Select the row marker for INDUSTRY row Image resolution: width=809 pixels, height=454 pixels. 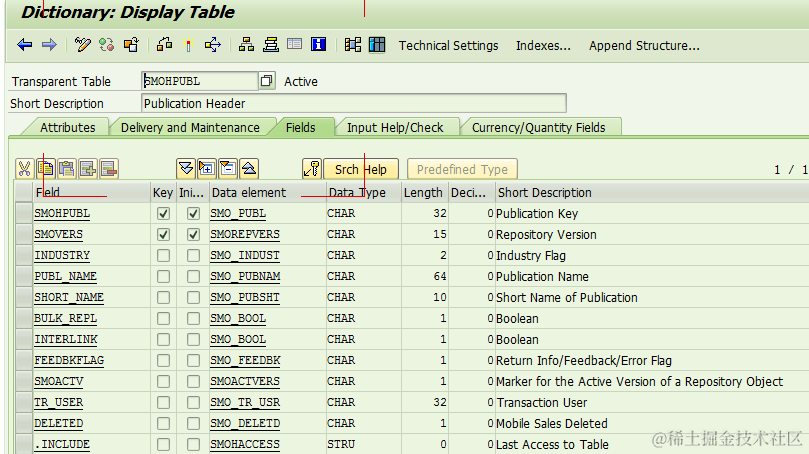pos(24,255)
